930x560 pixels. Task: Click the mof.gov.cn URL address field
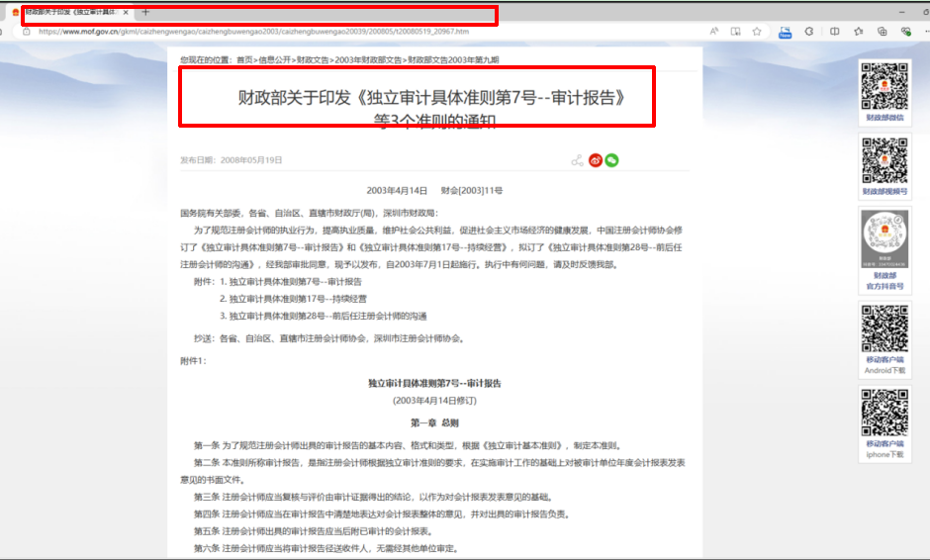click(x=297, y=32)
